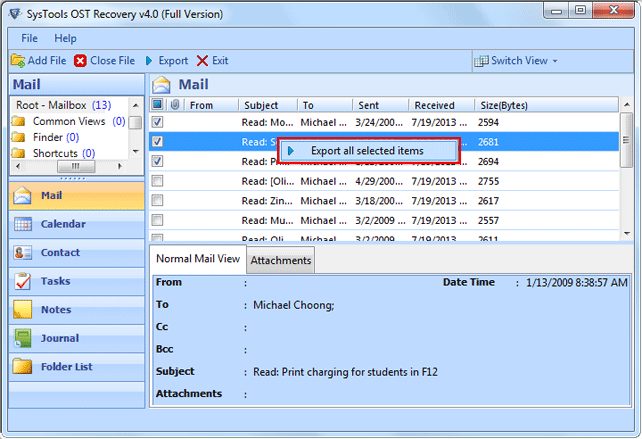642x439 pixels.
Task: Click the folder tree horizontal scrollbar thumb
Action: (76, 166)
